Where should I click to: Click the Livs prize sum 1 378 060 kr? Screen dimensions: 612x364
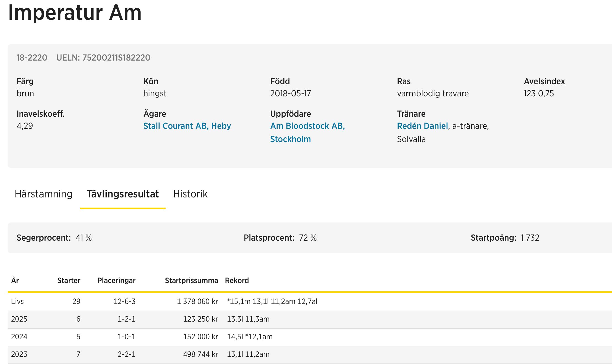pos(197,301)
